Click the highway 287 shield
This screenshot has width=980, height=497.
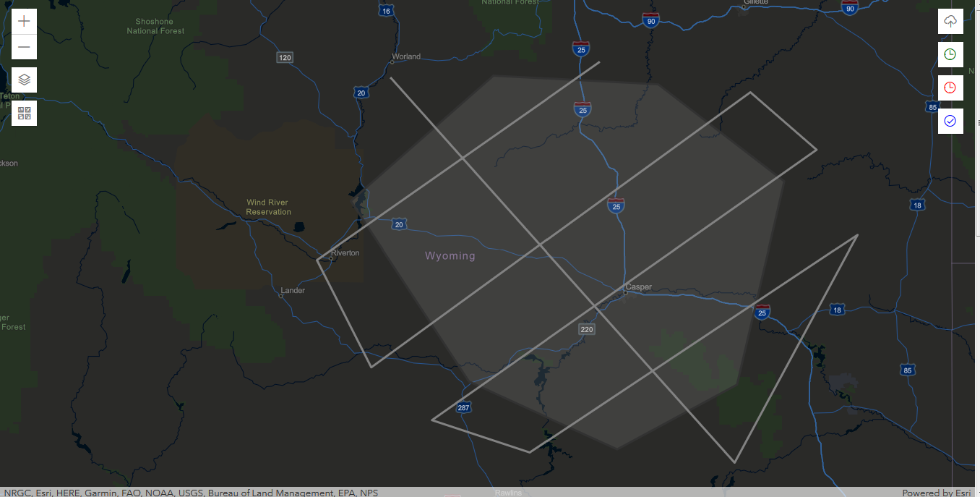coord(463,408)
